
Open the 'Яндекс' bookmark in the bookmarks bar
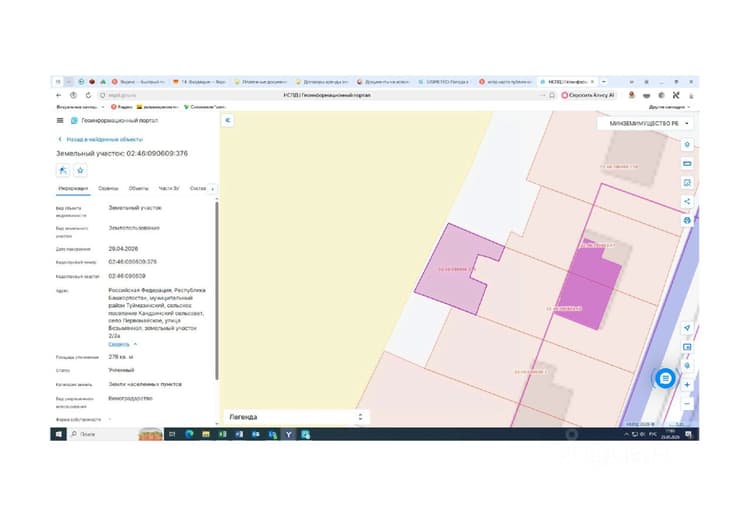[122, 107]
